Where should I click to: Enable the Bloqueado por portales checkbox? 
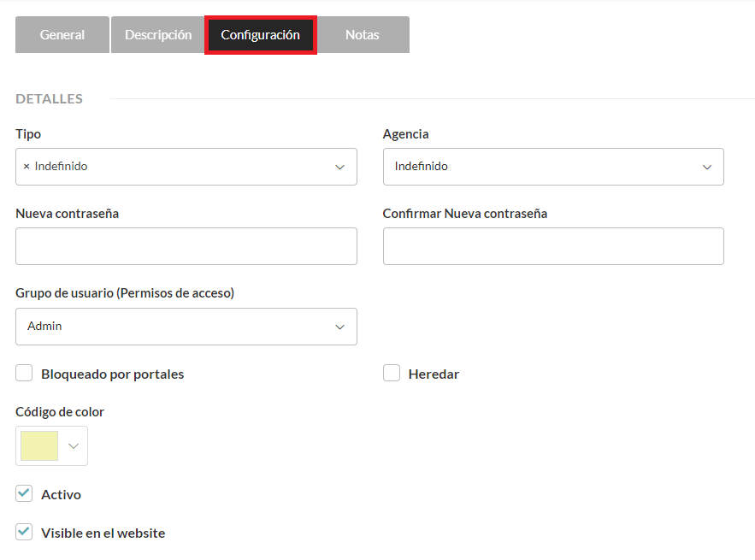pos(24,373)
